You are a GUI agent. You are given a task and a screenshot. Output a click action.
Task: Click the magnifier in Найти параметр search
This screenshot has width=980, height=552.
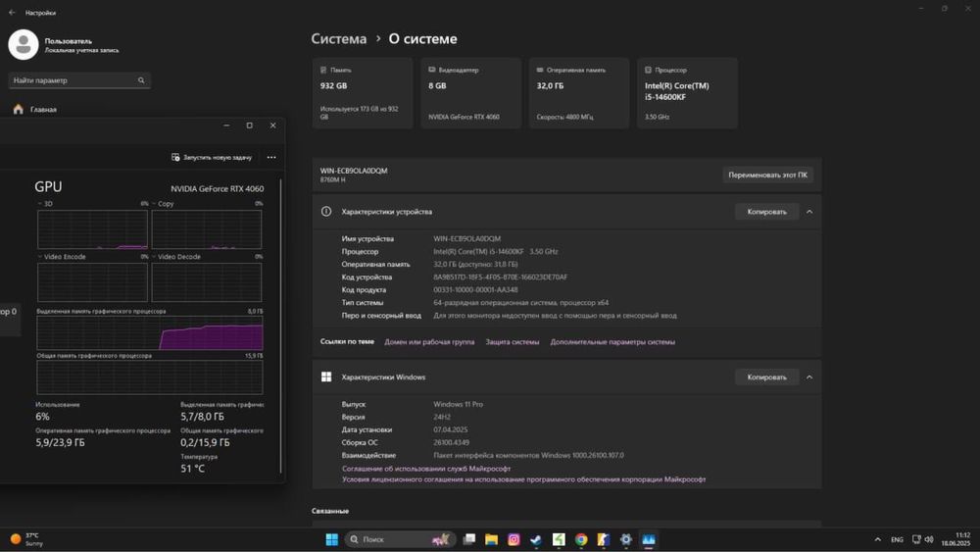[x=141, y=80]
